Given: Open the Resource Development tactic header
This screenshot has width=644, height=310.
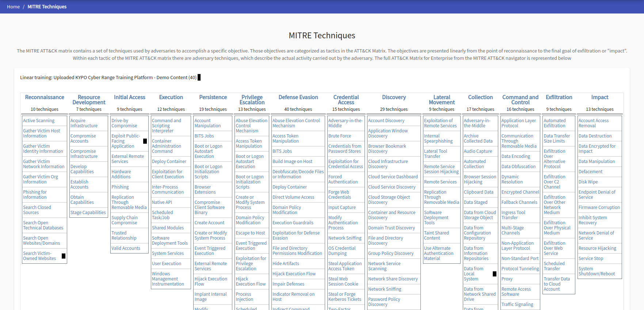Looking at the screenshot, I should [x=89, y=100].
